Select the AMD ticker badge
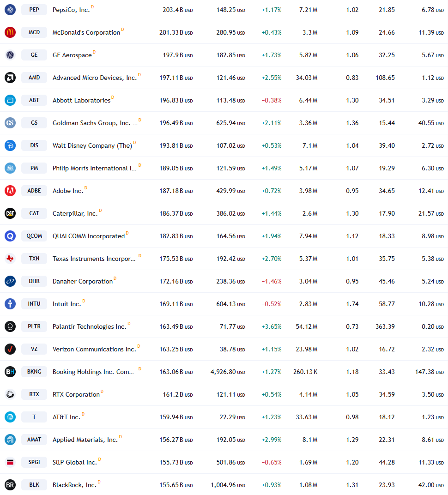This screenshot has height=495, width=448. (x=34, y=78)
